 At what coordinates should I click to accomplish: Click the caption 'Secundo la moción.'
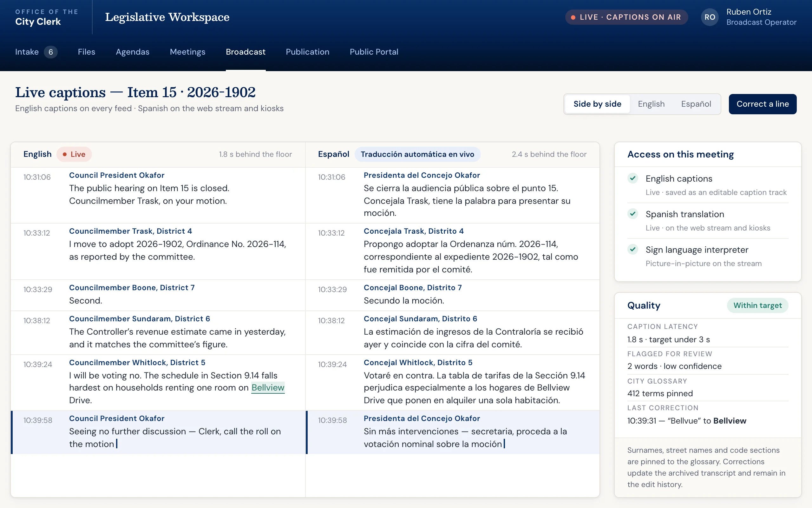(x=404, y=300)
